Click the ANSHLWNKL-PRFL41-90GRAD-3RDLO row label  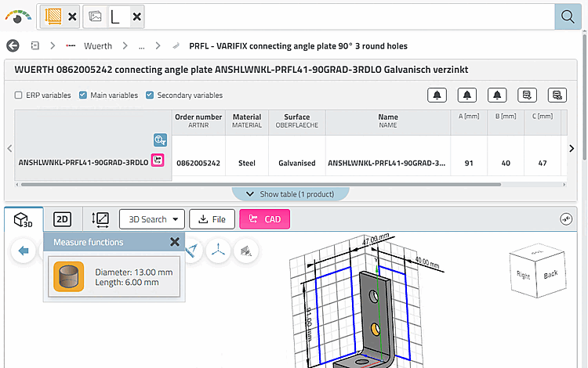pyautogui.click(x=83, y=163)
